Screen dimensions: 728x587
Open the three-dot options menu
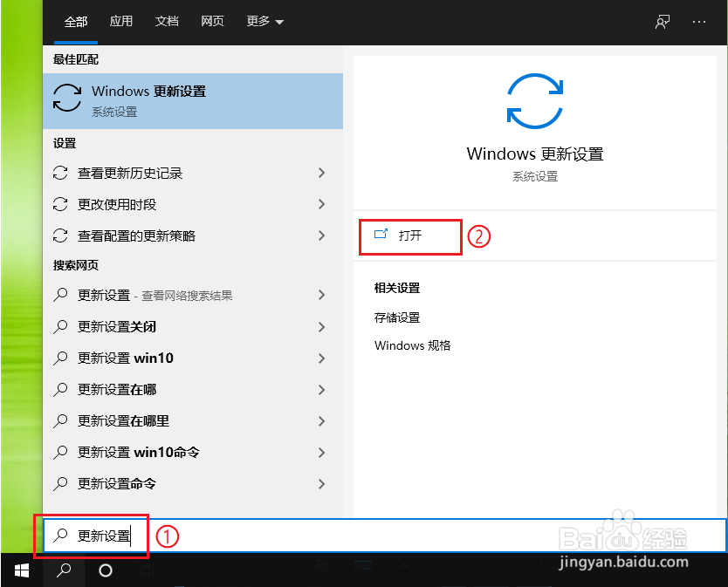(698, 21)
